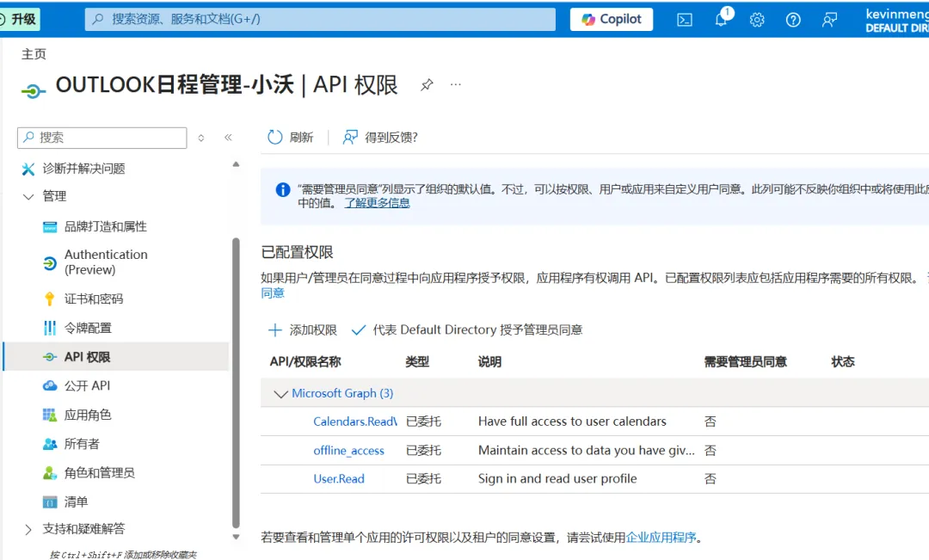Viewport: 929px width, 560px height.
Task: Click 同意 link under description
Action: pyautogui.click(x=273, y=292)
